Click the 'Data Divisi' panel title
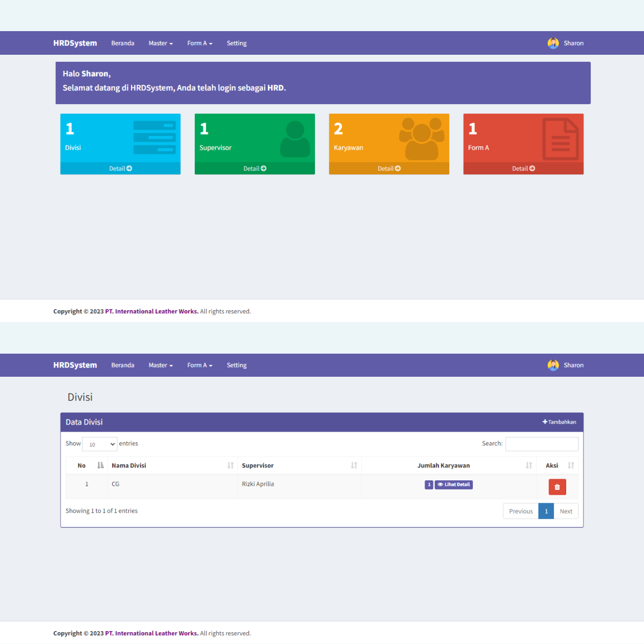The image size is (644, 644). [x=84, y=422]
